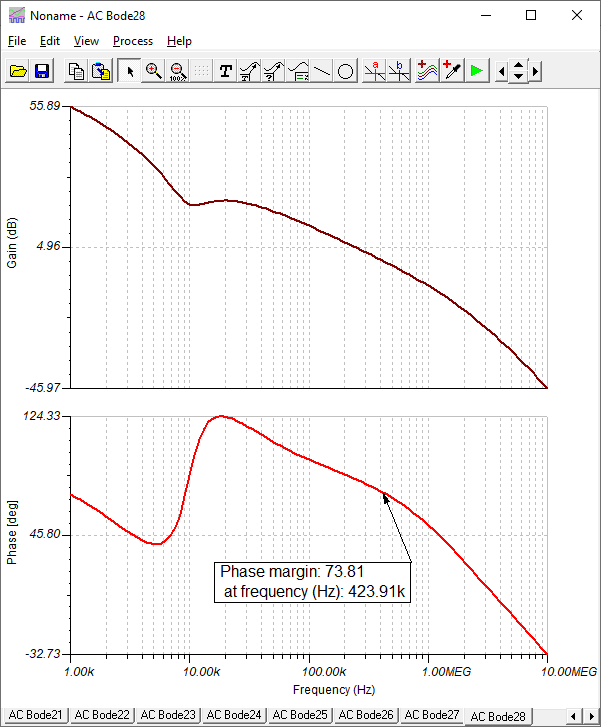The image size is (601, 727).
Task: Open file with the folder icon
Action: (18, 71)
